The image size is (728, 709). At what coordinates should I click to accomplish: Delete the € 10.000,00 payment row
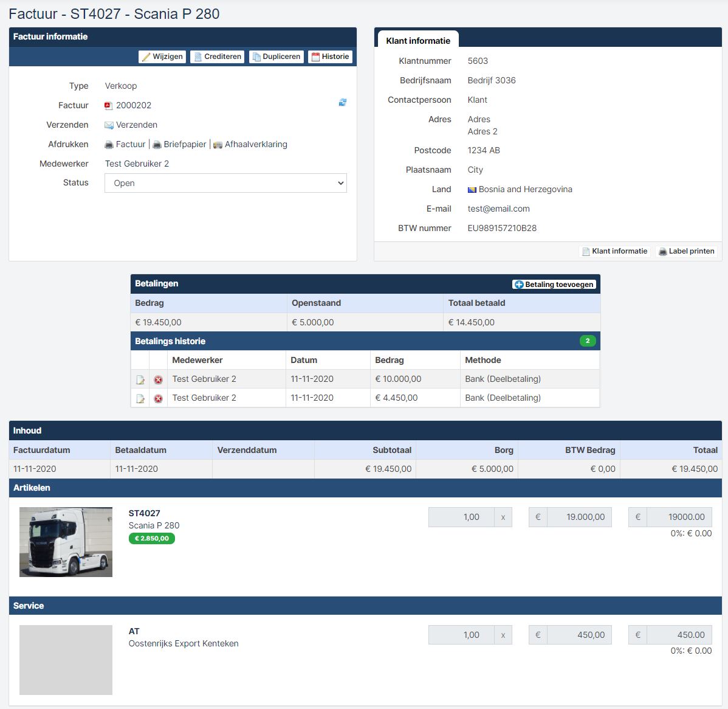[159, 379]
